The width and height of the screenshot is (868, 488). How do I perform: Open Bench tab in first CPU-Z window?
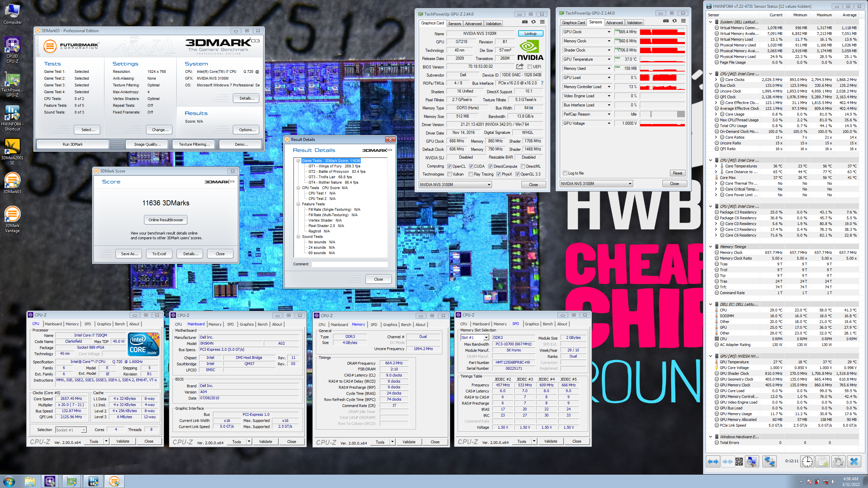(x=120, y=324)
